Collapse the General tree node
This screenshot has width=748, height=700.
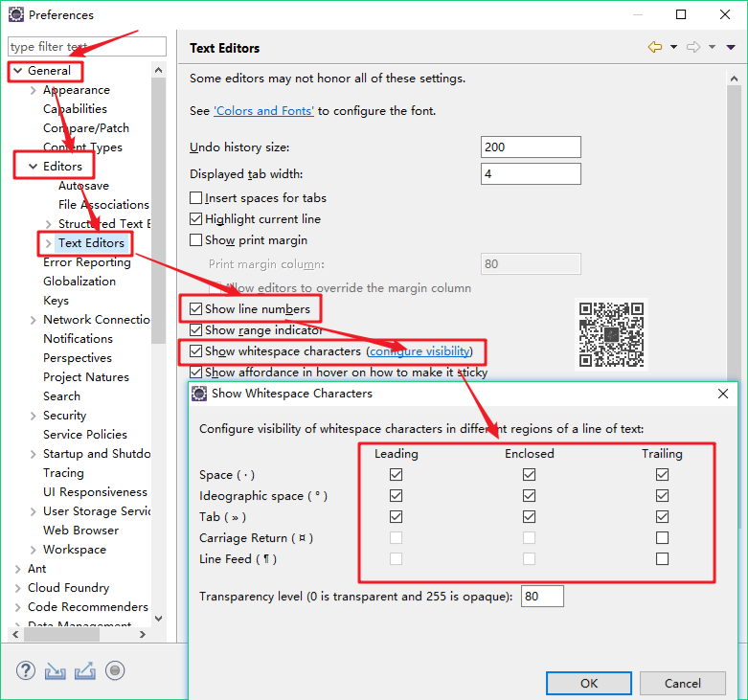pos(17,71)
